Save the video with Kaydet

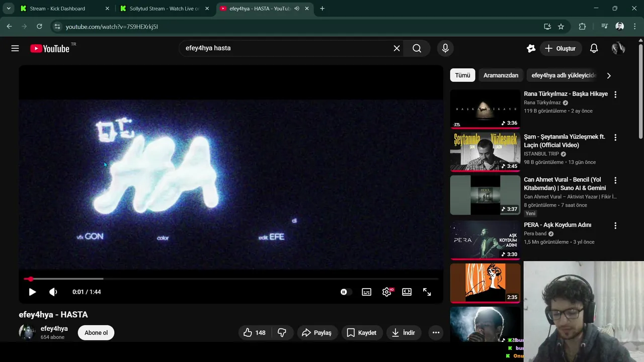point(362,332)
